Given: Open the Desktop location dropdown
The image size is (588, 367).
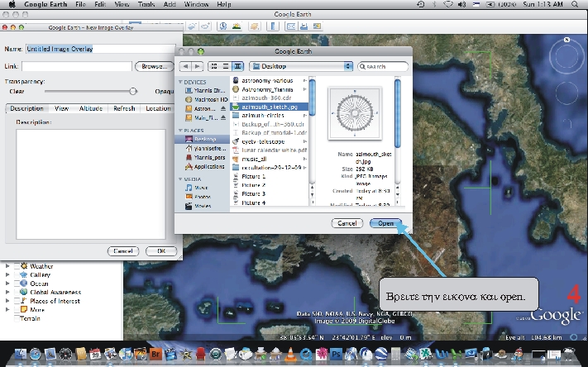Looking at the screenshot, I should click(x=301, y=66).
